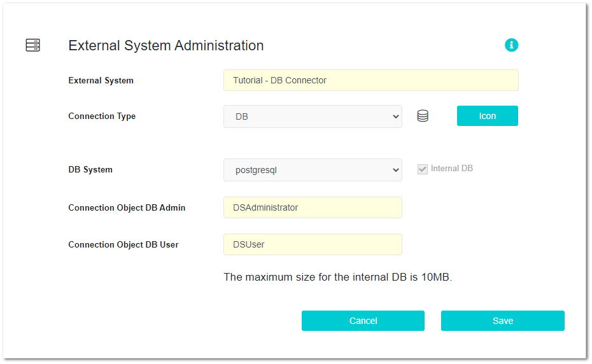Click the External System Administration heading
Viewport: 592px width, 364px height.
[x=166, y=46]
